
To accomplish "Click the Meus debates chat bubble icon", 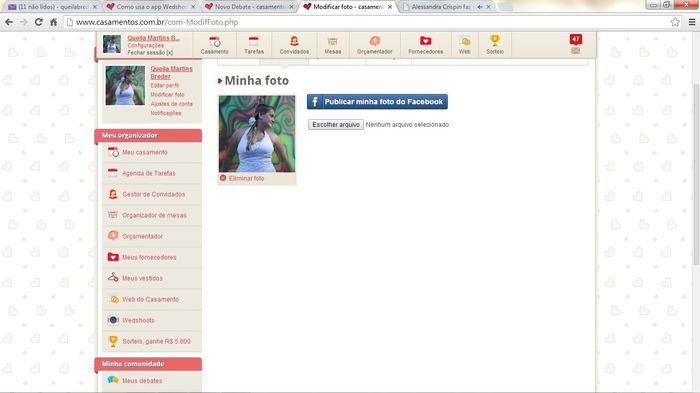I will [x=113, y=380].
